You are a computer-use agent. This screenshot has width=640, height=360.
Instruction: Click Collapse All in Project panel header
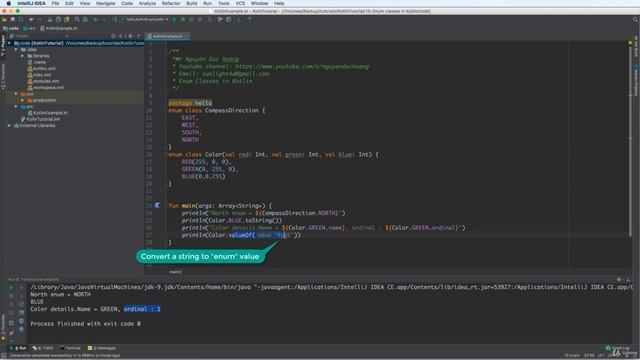tap(121, 36)
